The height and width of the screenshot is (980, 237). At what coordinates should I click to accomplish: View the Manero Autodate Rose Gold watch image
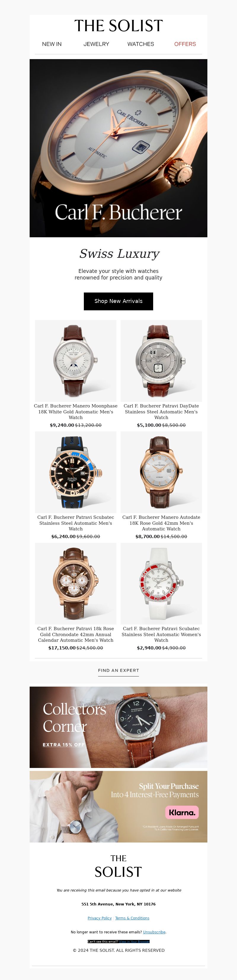(x=161, y=472)
